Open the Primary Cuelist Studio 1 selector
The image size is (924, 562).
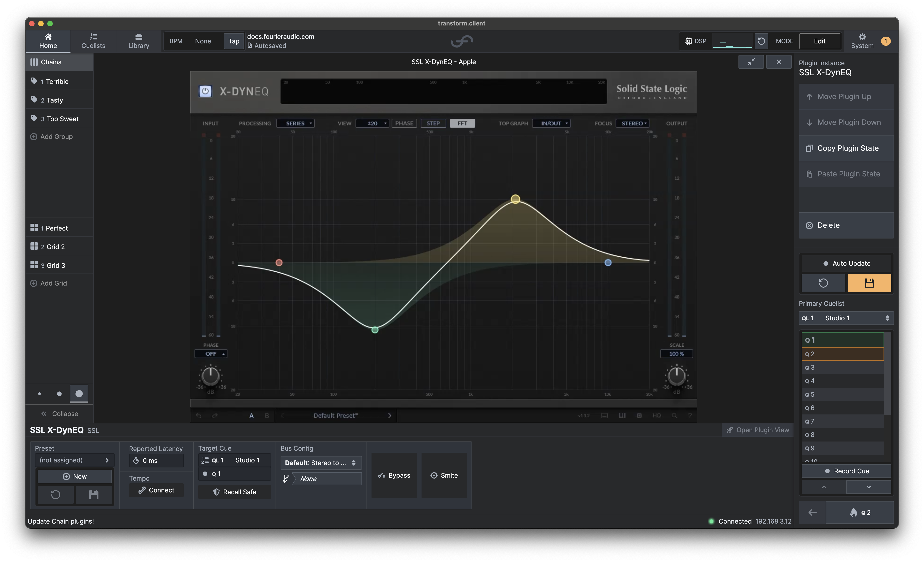pos(846,318)
